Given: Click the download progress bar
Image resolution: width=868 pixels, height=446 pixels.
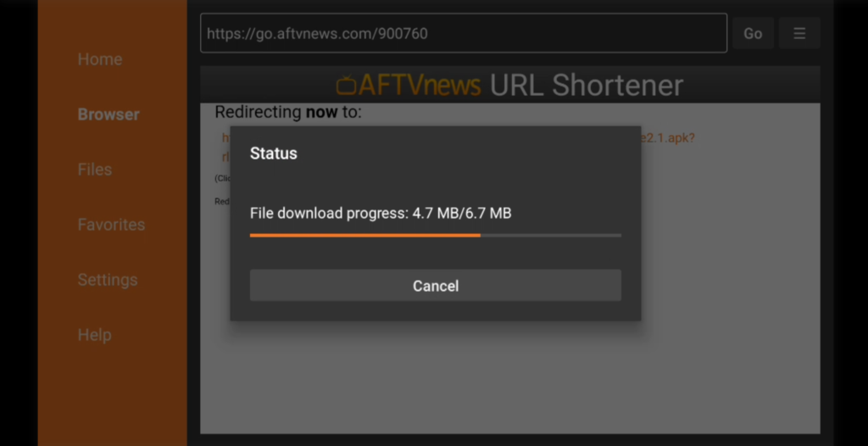Looking at the screenshot, I should pos(435,236).
